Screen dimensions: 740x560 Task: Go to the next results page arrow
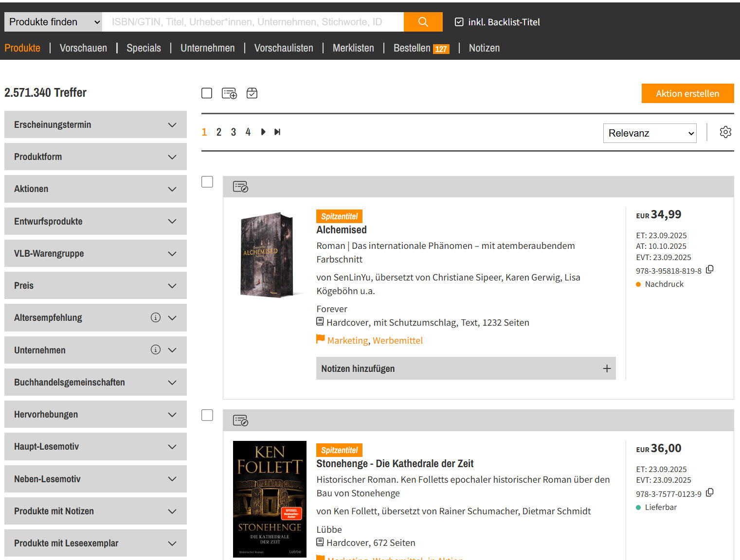pyautogui.click(x=263, y=132)
